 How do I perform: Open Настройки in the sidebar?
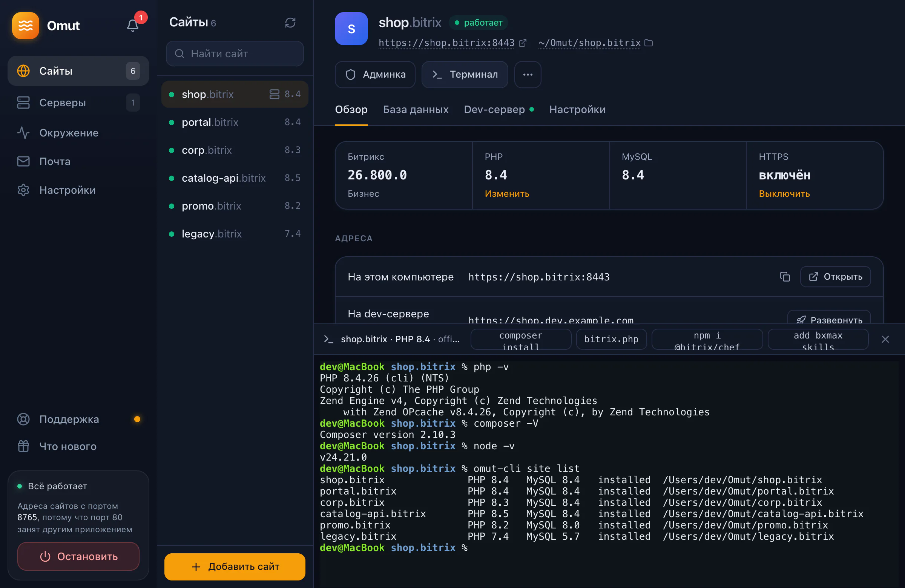tap(78, 190)
